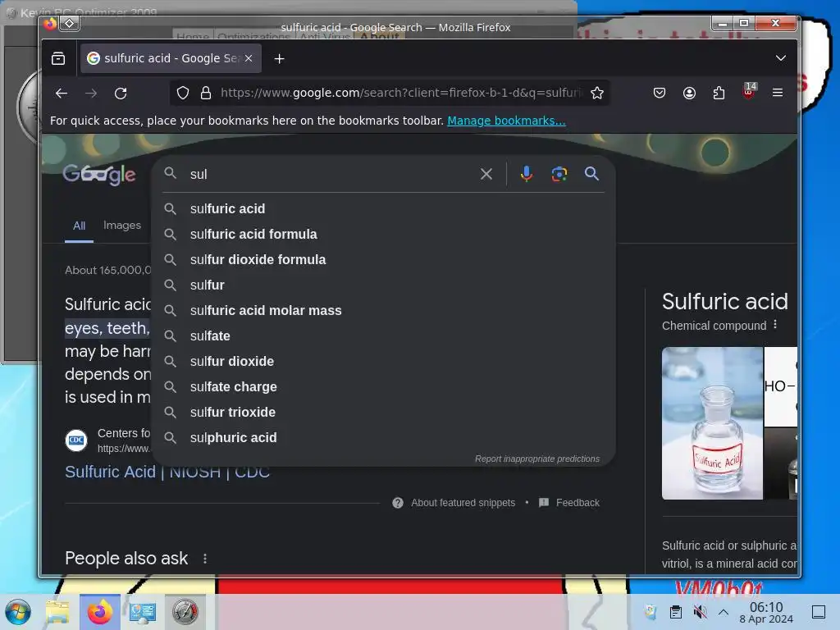
Task: Pick 'sulfate charge' suggestion
Action: pyautogui.click(x=384, y=387)
